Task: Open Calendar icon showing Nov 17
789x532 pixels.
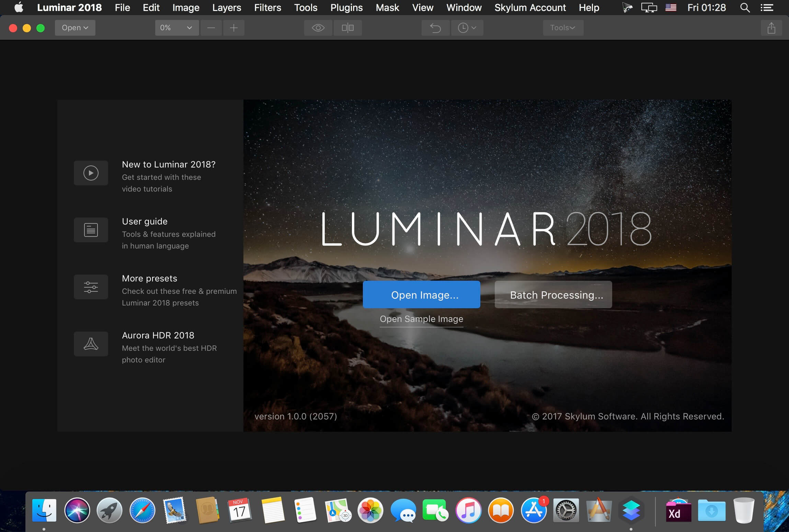Action: coord(239,510)
